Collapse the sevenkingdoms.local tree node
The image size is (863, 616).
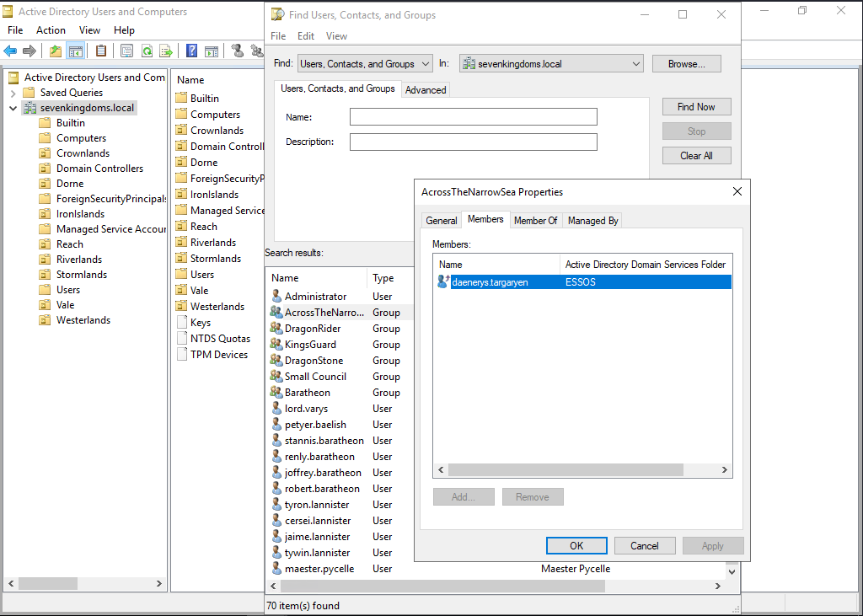[13, 108]
